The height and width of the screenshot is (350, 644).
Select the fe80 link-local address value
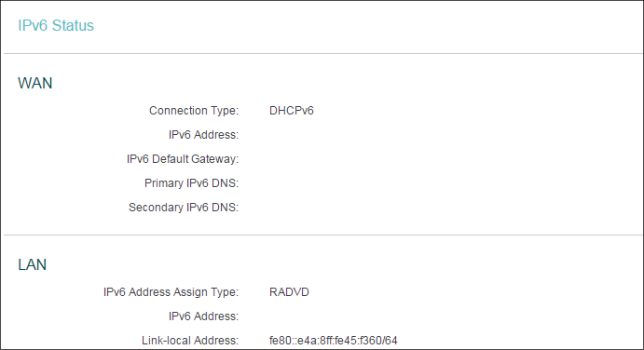(x=333, y=341)
